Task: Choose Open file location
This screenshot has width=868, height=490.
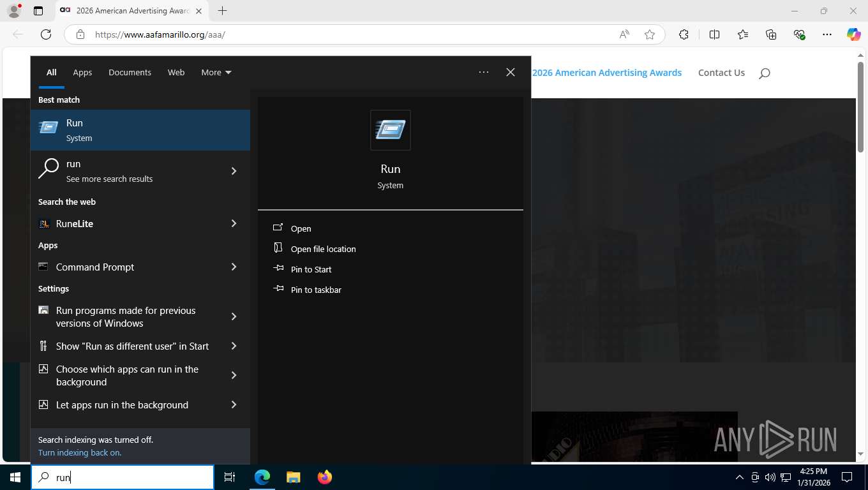Action: coord(323,249)
